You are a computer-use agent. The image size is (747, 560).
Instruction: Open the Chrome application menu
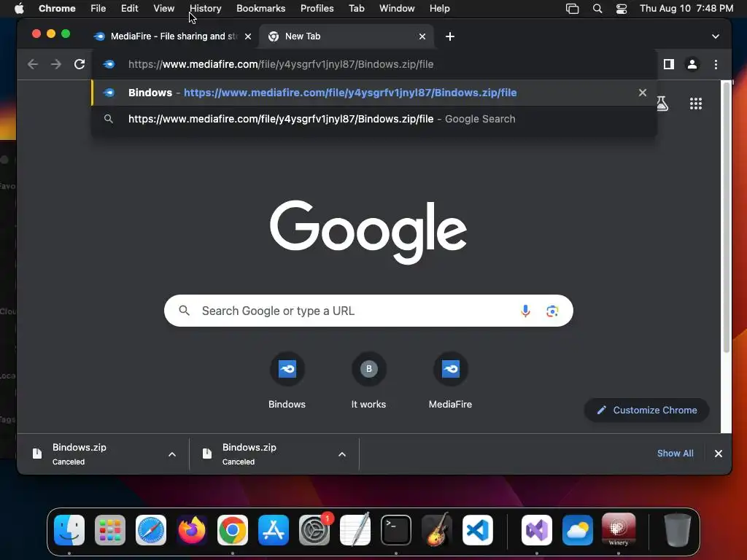(x=57, y=9)
